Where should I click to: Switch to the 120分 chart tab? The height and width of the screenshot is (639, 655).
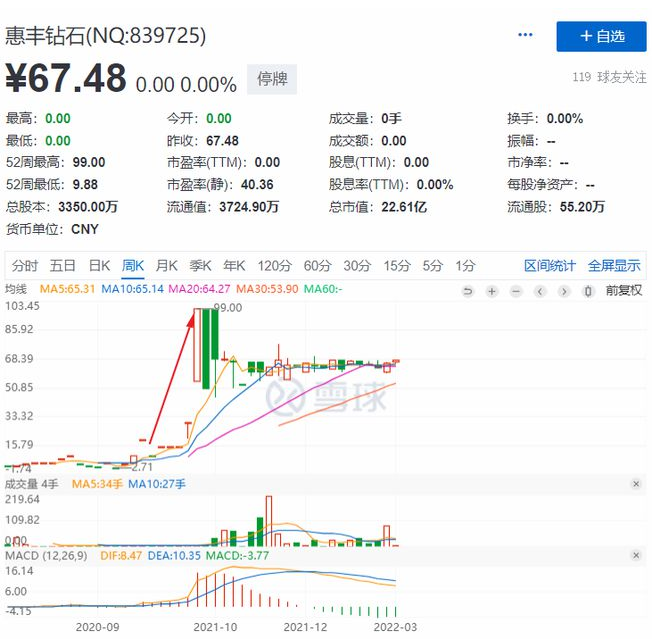coord(274,266)
